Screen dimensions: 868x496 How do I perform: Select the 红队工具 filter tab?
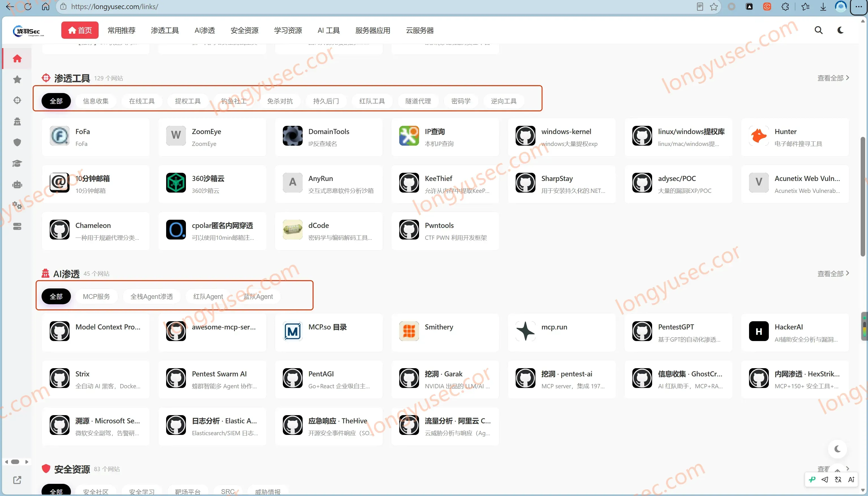click(372, 101)
